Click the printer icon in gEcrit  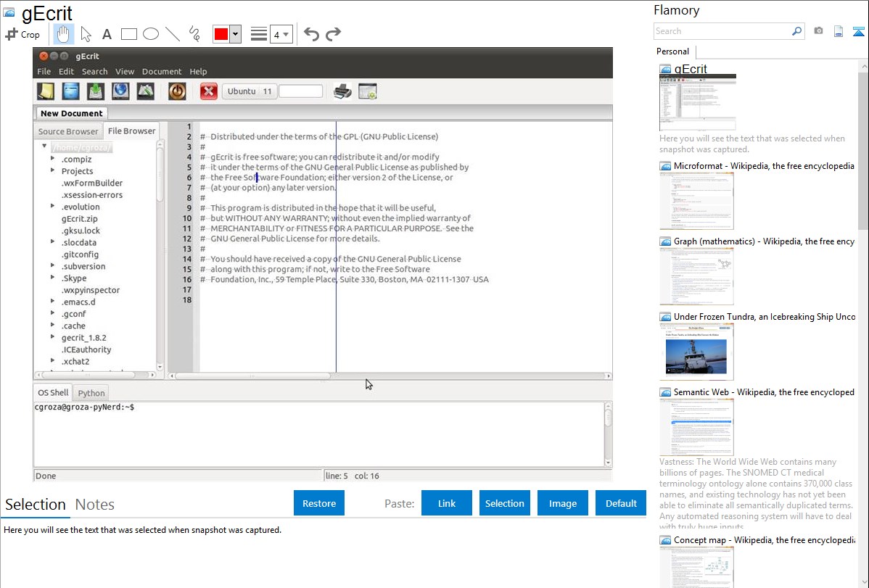tap(342, 91)
